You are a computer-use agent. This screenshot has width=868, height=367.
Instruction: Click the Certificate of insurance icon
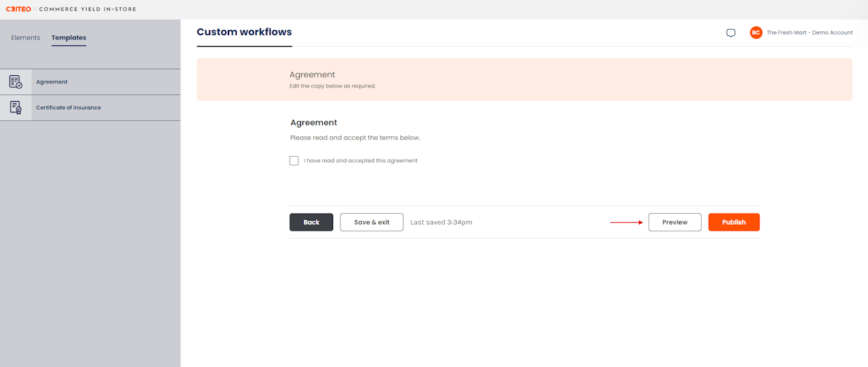(x=16, y=107)
